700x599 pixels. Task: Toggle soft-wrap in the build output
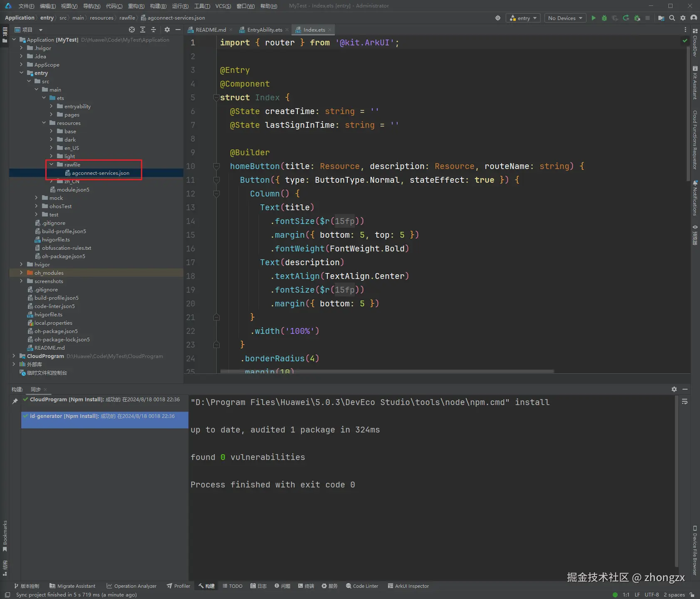(685, 402)
